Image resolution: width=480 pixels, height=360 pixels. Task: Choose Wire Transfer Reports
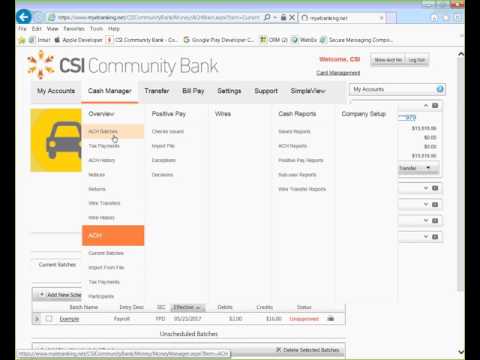pos(302,189)
